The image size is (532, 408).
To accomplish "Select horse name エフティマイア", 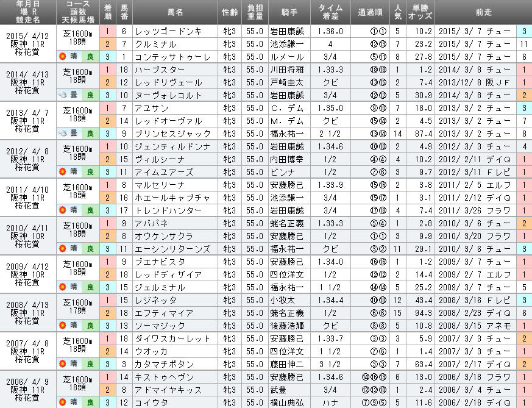I will pos(164,313).
